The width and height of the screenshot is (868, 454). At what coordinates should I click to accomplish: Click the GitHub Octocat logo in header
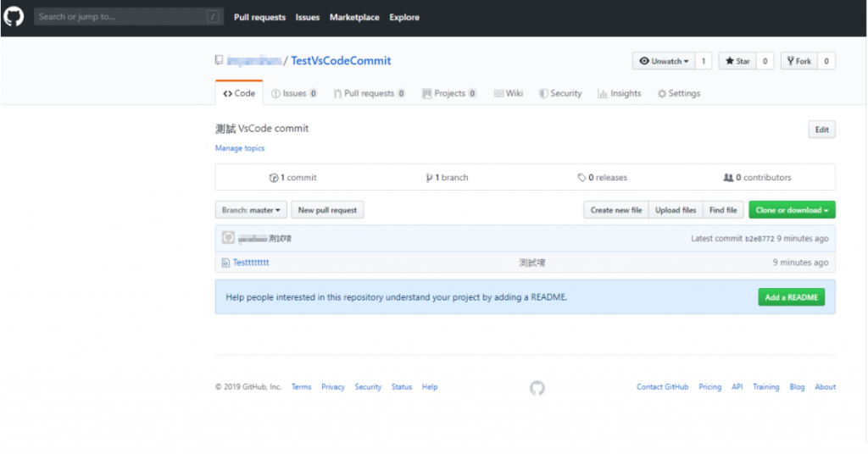tap(14, 17)
